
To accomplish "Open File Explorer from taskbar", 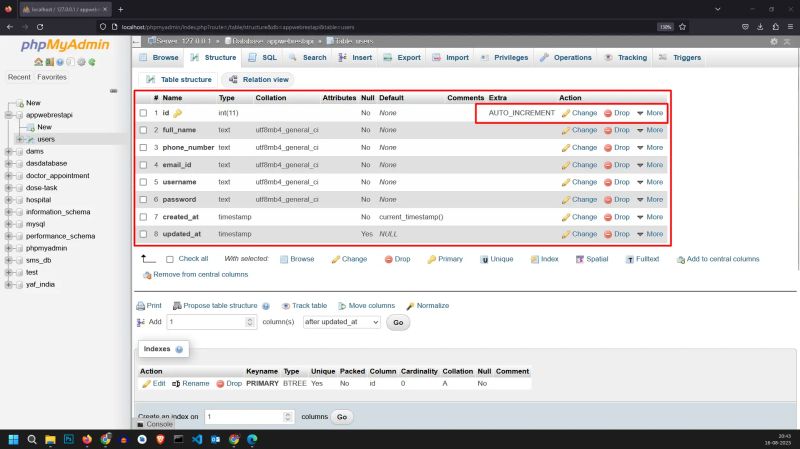I will (50, 439).
